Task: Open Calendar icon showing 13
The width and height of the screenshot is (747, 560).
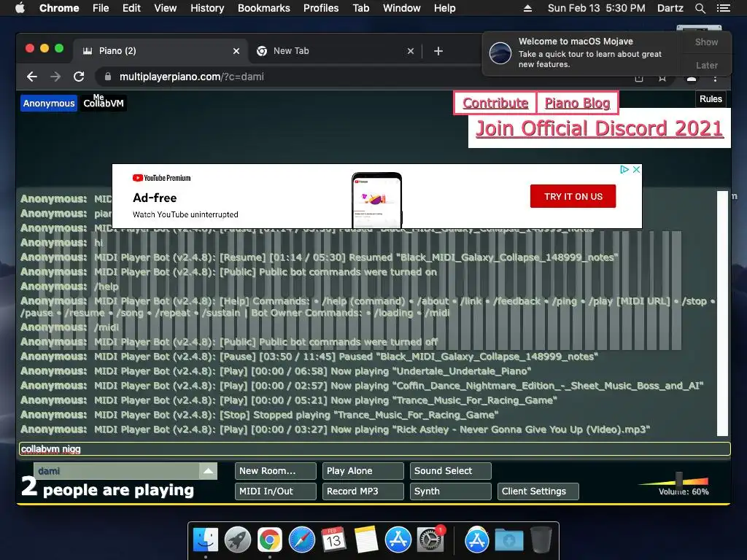Action: point(333,540)
